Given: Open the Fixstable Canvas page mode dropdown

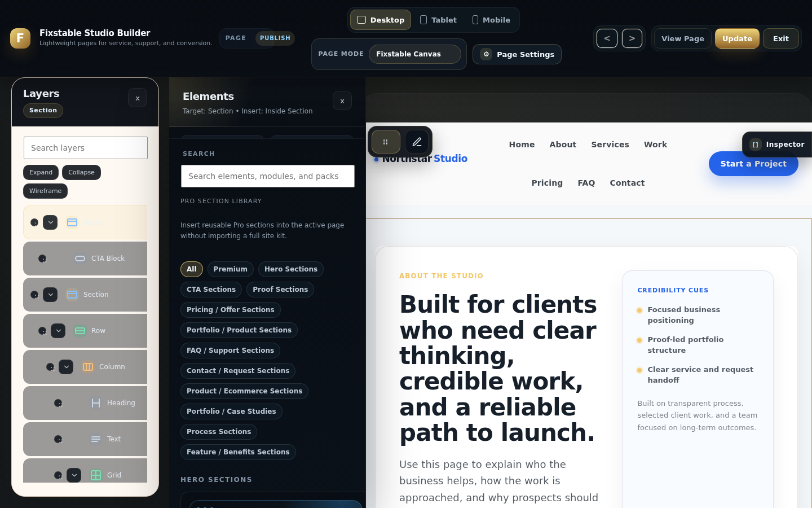Looking at the screenshot, I should pos(415,54).
